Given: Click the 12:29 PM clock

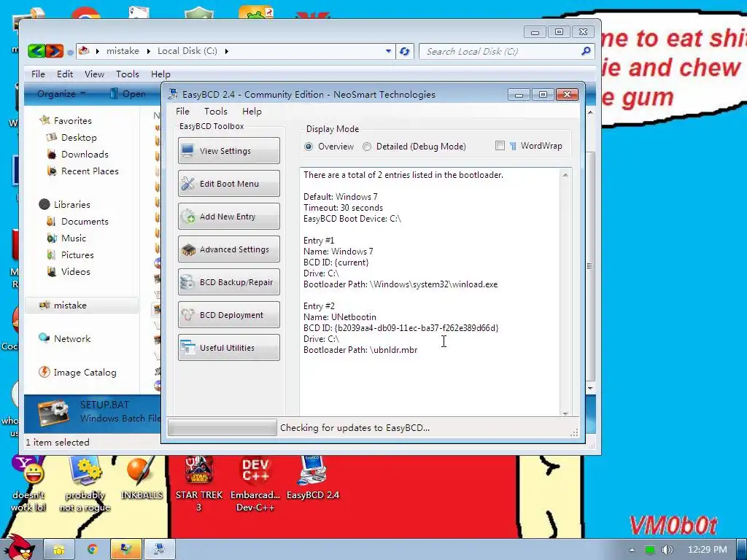Looking at the screenshot, I should click(708, 550).
